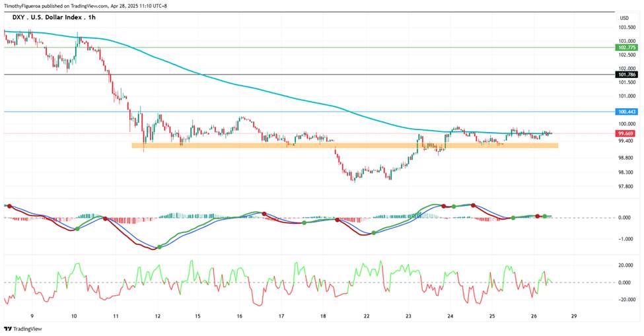The height and width of the screenshot is (336, 644).
Task: Click the final green MACD dot near date 26
Action: (x=545, y=216)
